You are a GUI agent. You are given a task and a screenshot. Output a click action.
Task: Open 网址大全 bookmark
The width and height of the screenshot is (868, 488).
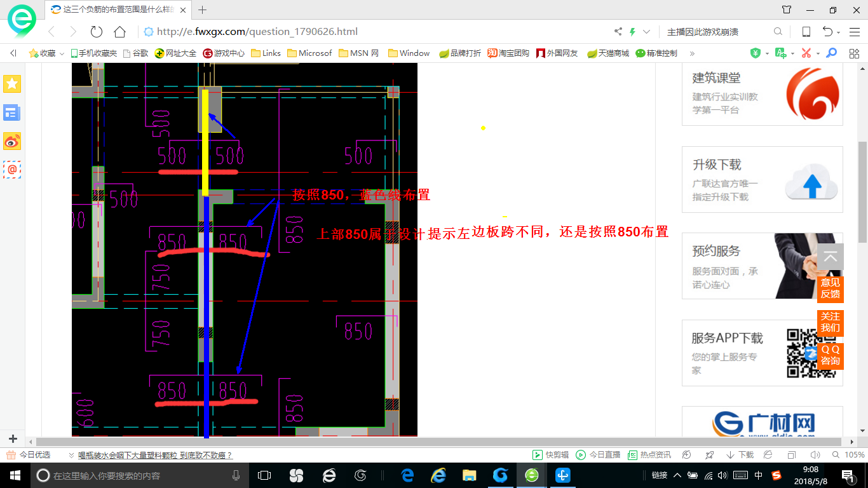pos(176,53)
